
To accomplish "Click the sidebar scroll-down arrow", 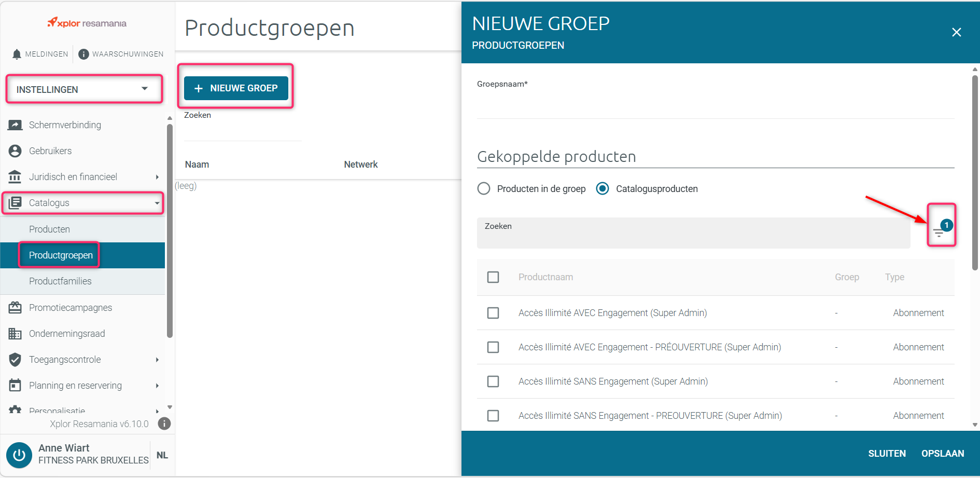I will pos(170,407).
